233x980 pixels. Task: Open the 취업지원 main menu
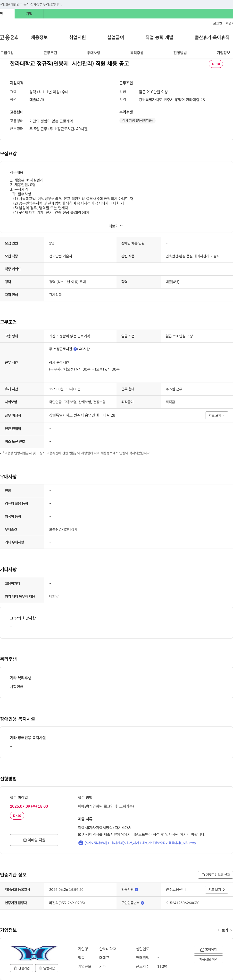77,37
